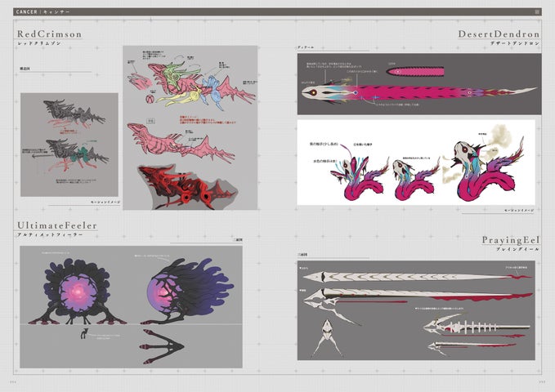Click the long white PrayingEel top-view body

(x=417, y=278)
